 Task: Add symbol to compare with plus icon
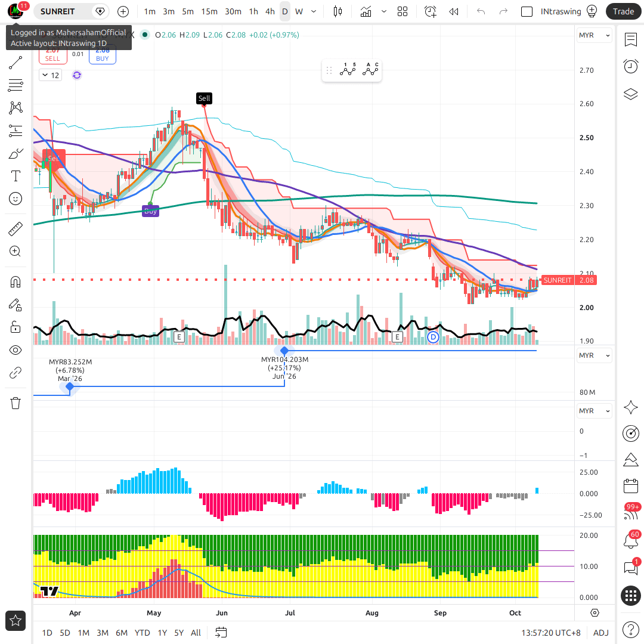[x=123, y=11]
